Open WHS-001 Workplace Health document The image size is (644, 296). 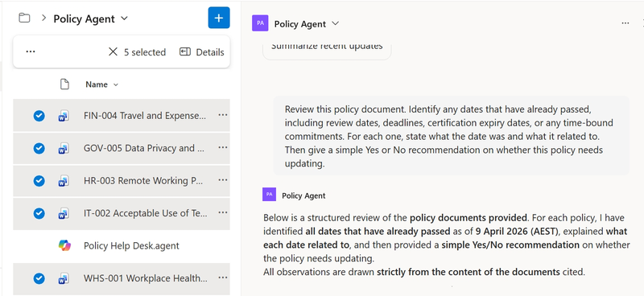coord(146,278)
